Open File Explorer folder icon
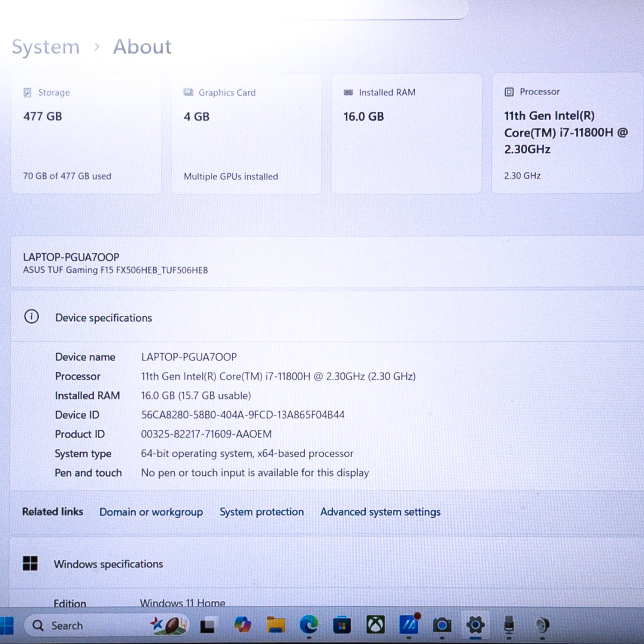Image resolution: width=644 pixels, height=644 pixels. coord(276,625)
